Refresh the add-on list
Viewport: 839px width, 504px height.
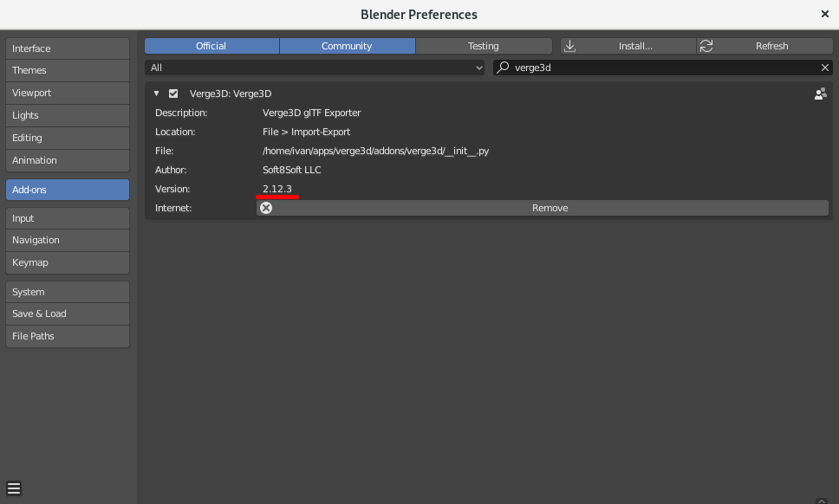click(x=764, y=46)
